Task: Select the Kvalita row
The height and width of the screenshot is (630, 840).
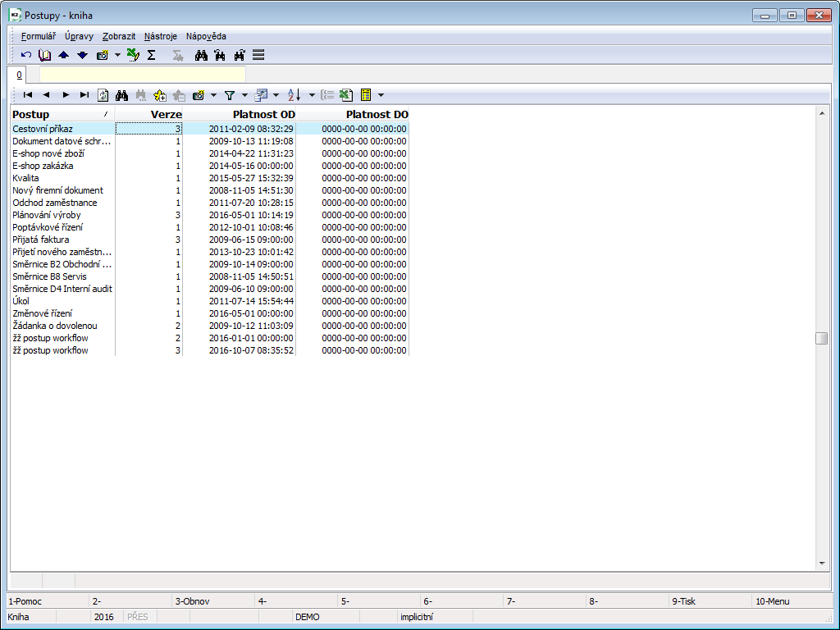Action: [209, 178]
